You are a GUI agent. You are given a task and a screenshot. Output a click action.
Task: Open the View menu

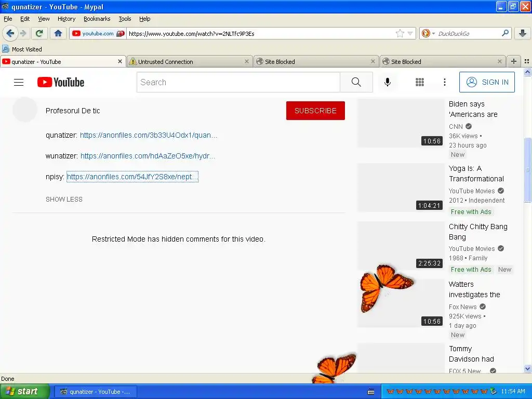pos(44,19)
